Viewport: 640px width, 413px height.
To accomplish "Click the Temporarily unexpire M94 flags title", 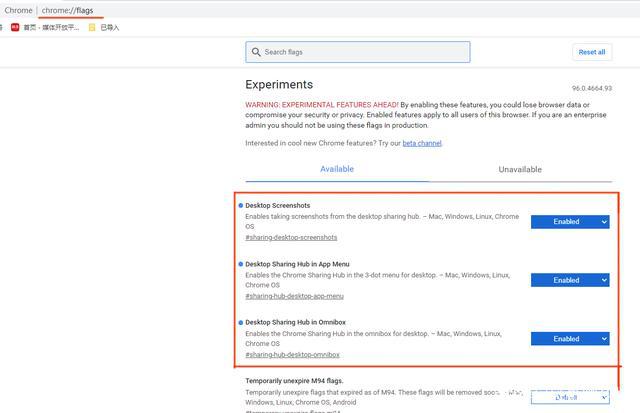I will pyautogui.click(x=294, y=381).
